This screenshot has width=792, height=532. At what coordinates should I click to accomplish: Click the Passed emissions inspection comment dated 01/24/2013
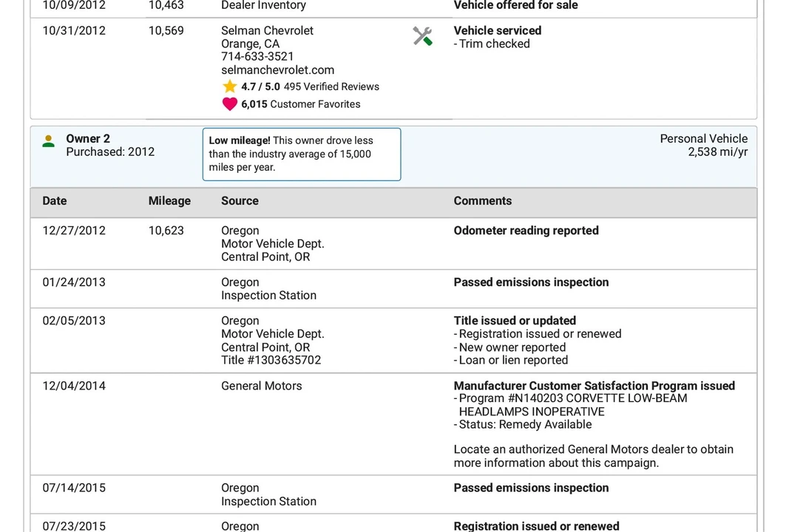coord(531,282)
